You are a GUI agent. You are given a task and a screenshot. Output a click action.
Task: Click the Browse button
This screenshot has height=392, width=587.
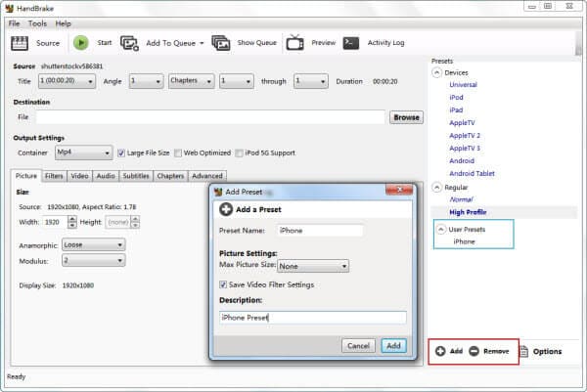pyautogui.click(x=406, y=117)
